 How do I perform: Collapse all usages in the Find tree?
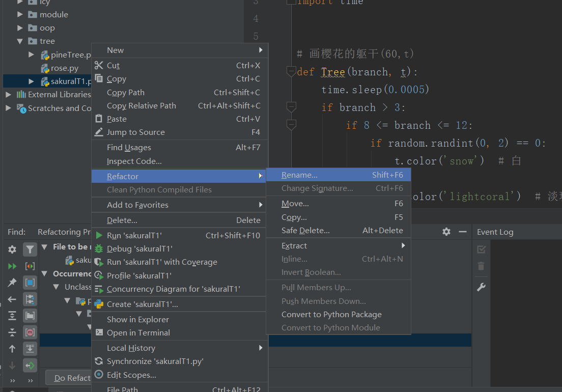point(12,332)
